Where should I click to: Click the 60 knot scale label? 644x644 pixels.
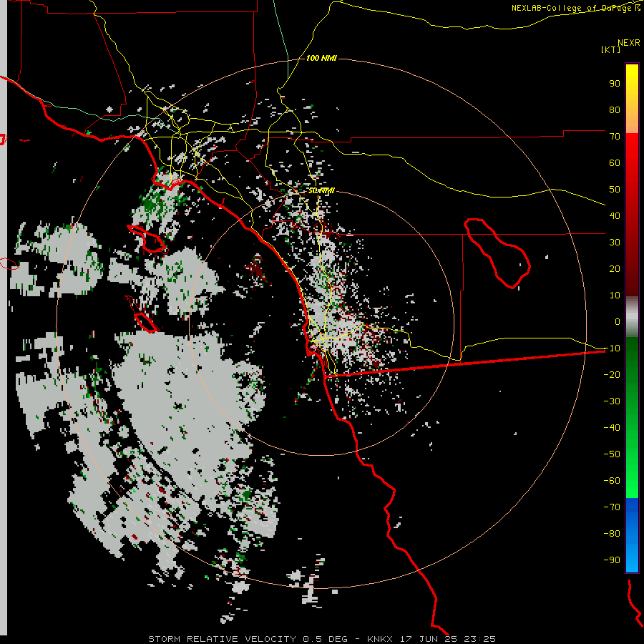(x=615, y=162)
